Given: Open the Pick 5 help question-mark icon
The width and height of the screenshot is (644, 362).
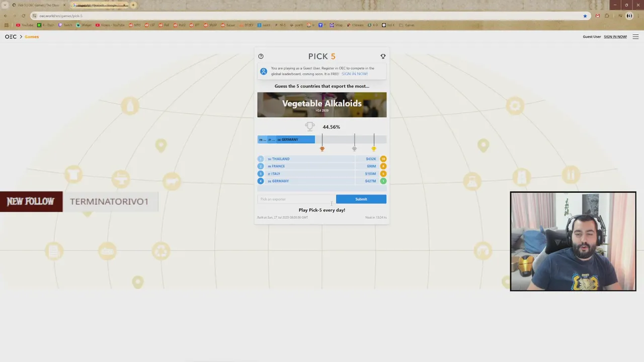Looking at the screenshot, I should click(261, 56).
